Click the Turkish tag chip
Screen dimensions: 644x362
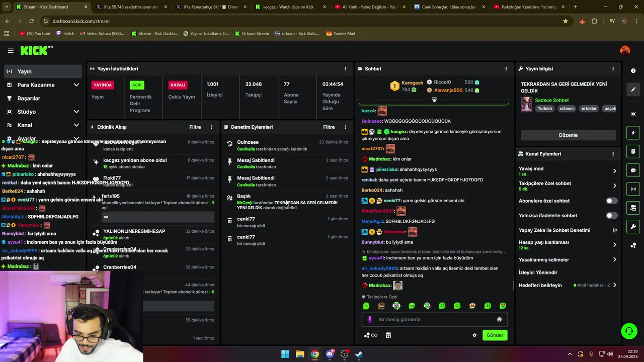pos(544,109)
